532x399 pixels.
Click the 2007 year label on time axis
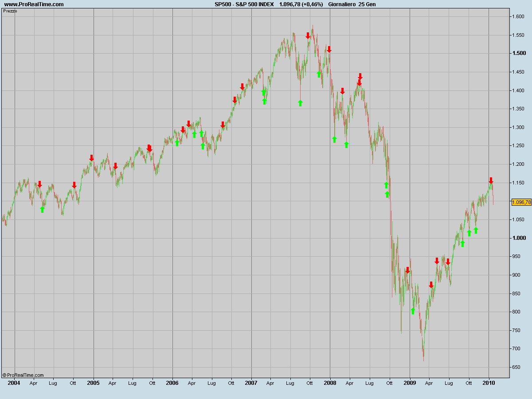point(251,382)
